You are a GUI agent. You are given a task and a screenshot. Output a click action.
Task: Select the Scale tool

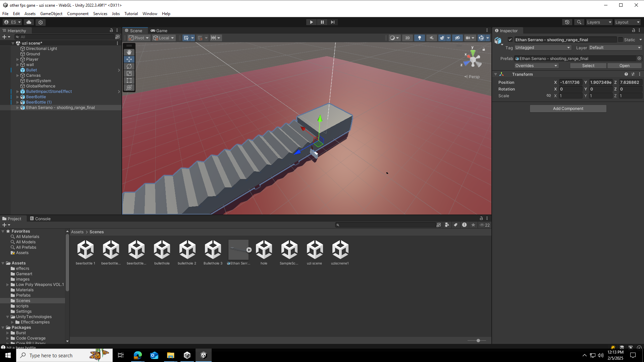click(129, 73)
